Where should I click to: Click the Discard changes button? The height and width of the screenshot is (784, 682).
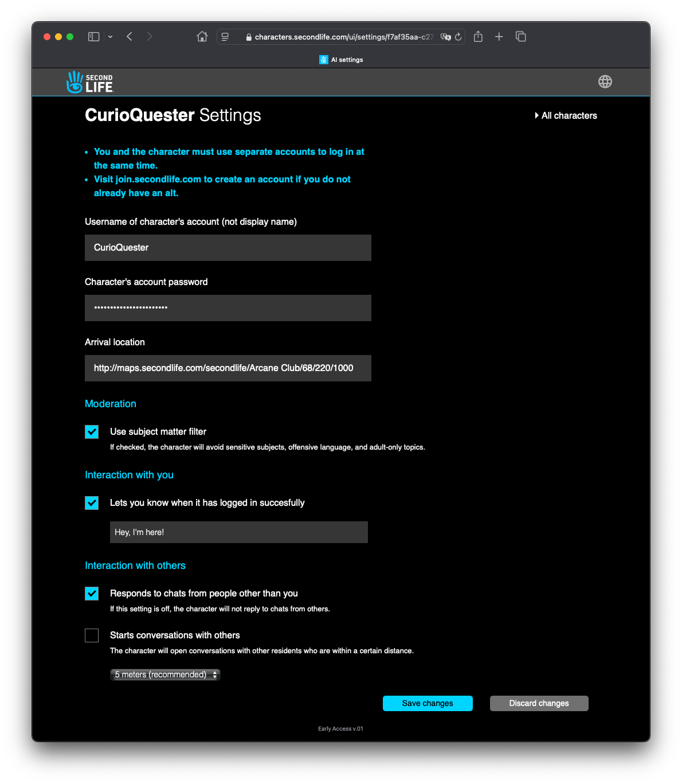pyautogui.click(x=539, y=703)
